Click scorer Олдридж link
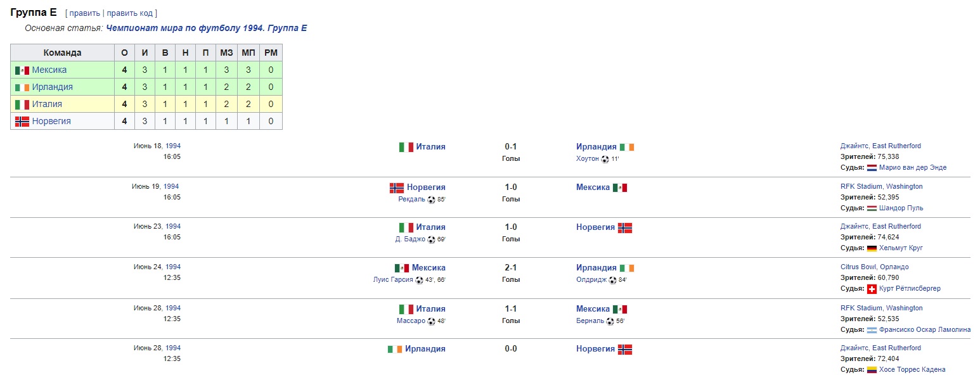Screen dimensions: 980x387 tap(591, 280)
